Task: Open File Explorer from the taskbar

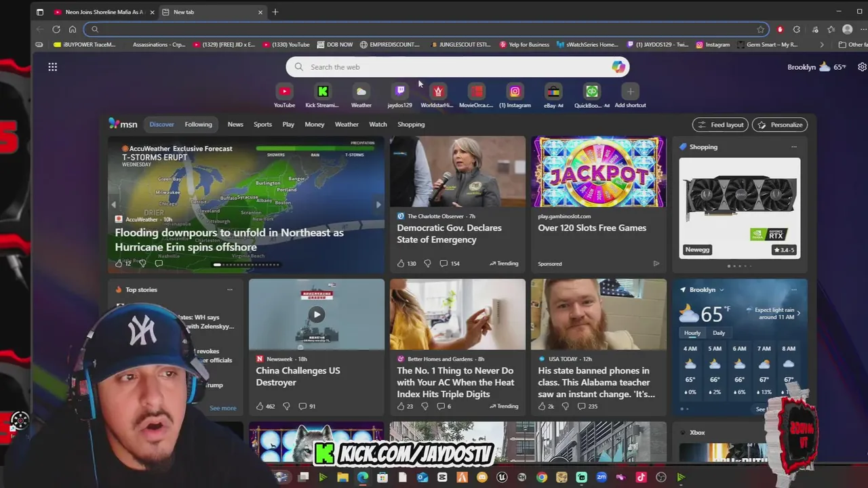Action: click(342, 477)
